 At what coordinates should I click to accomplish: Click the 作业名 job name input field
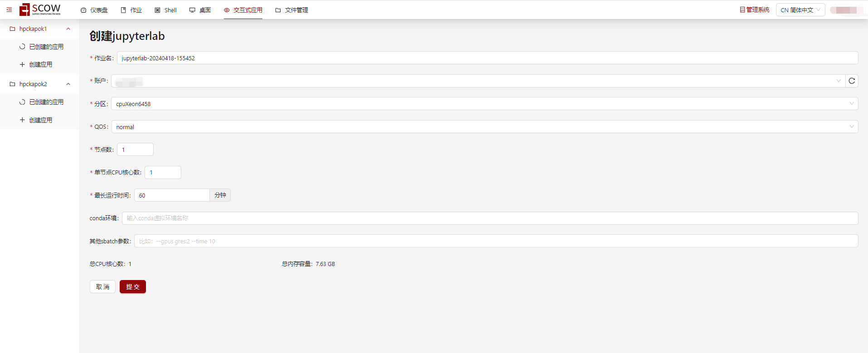pos(487,58)
